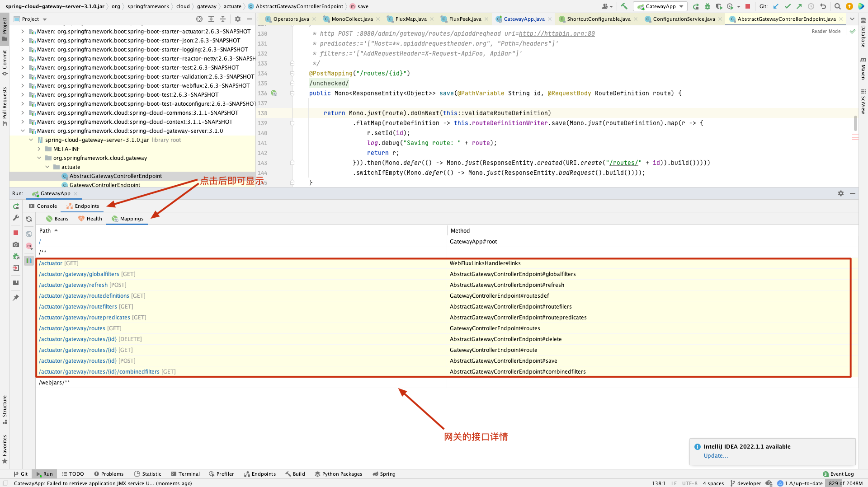Rerun GatewayApp from the top toolbar

[696, 6]
